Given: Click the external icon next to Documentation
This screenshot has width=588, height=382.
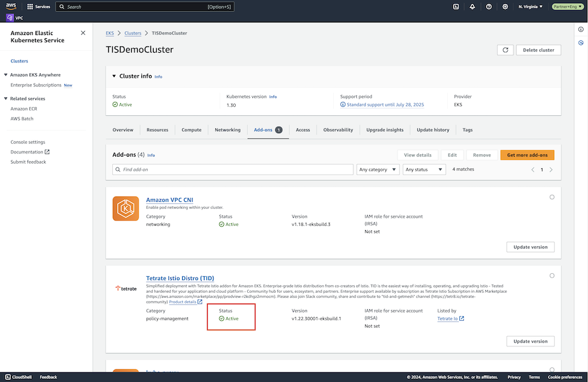Looking at the screenshot, I should click(47, 152).
